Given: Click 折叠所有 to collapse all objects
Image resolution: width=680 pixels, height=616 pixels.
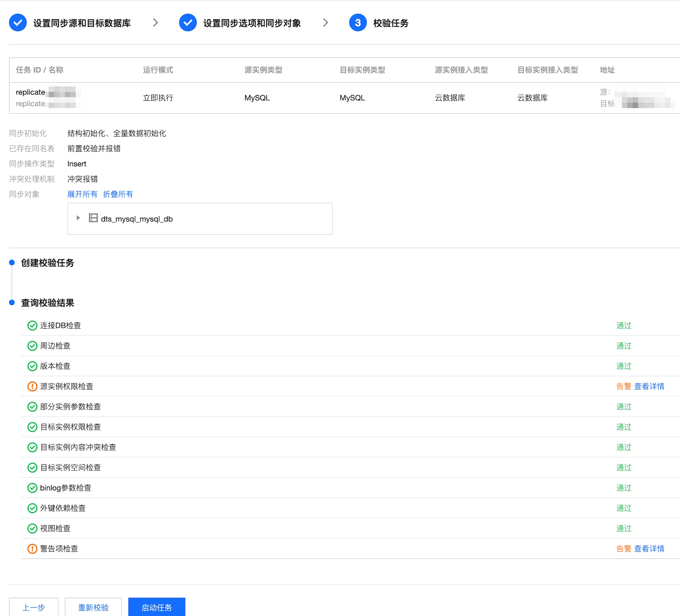Looking at the screenshot, I should point(118,194).
